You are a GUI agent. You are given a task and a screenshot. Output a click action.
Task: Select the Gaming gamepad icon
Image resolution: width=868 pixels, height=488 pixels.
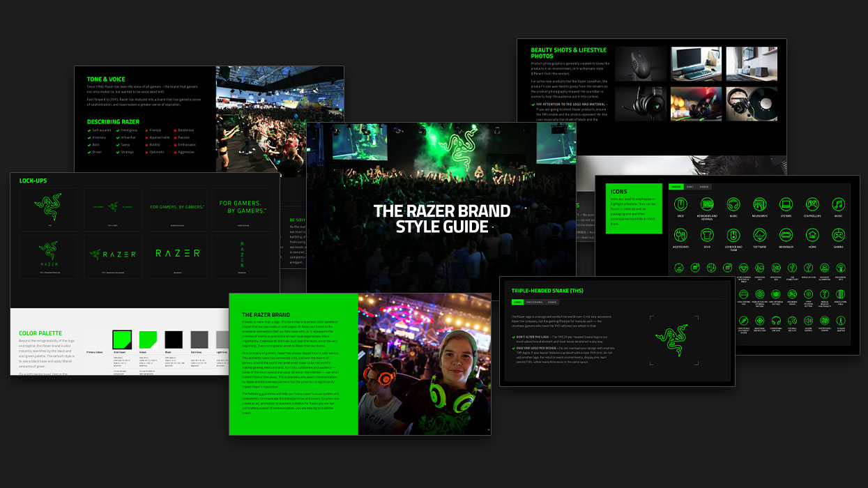point(838,235)
